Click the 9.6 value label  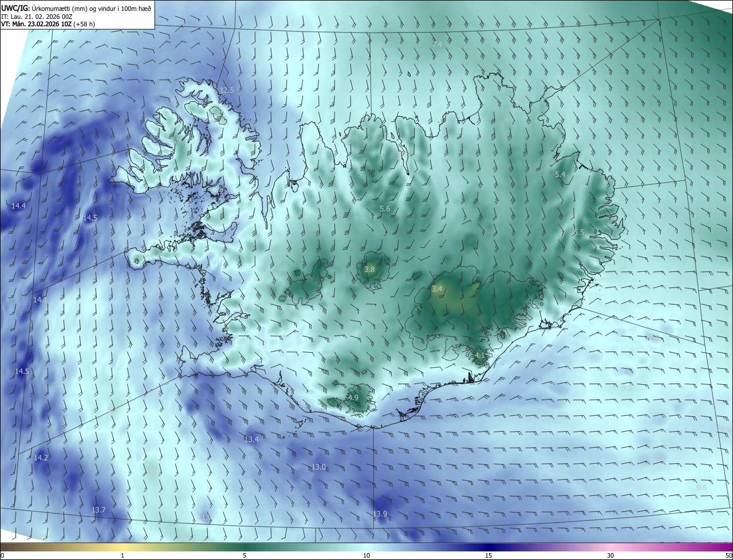[702, 487]
